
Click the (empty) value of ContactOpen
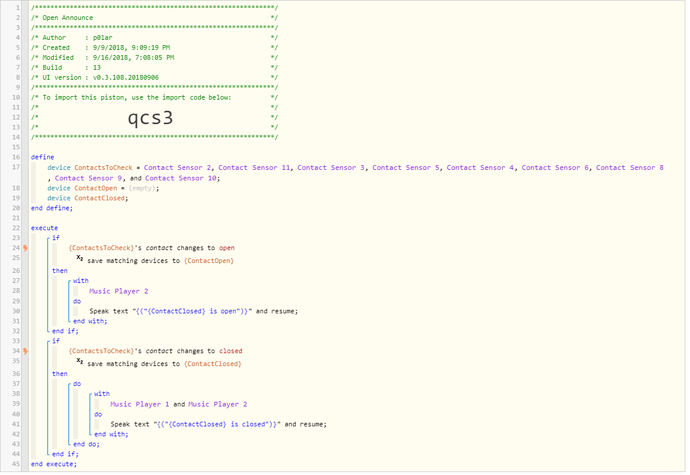coord(142,188)
